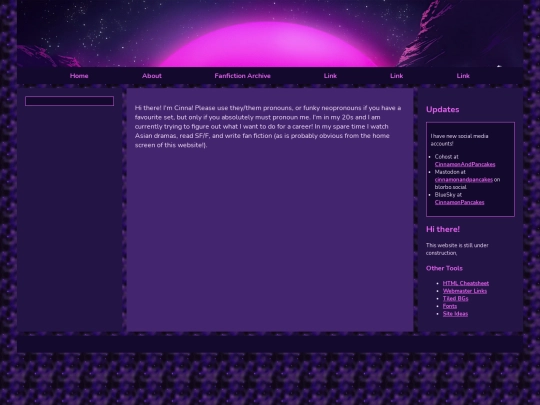Go to the About page
This screenshot has width=540, height=405.
(x=152, y=76)
